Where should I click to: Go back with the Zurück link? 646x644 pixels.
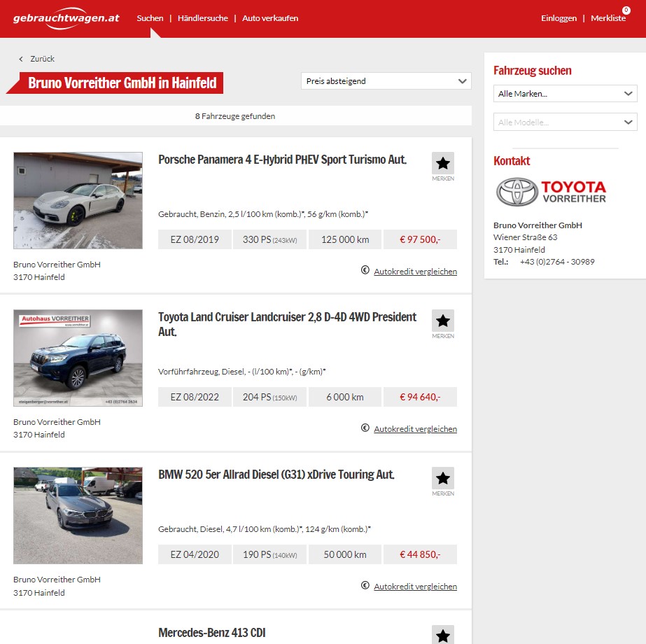[x=42, y=59]
